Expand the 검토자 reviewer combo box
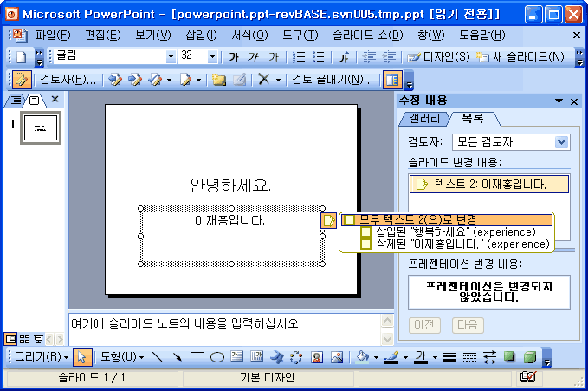The width and height of the screenshot is (588, 391). 561,141
